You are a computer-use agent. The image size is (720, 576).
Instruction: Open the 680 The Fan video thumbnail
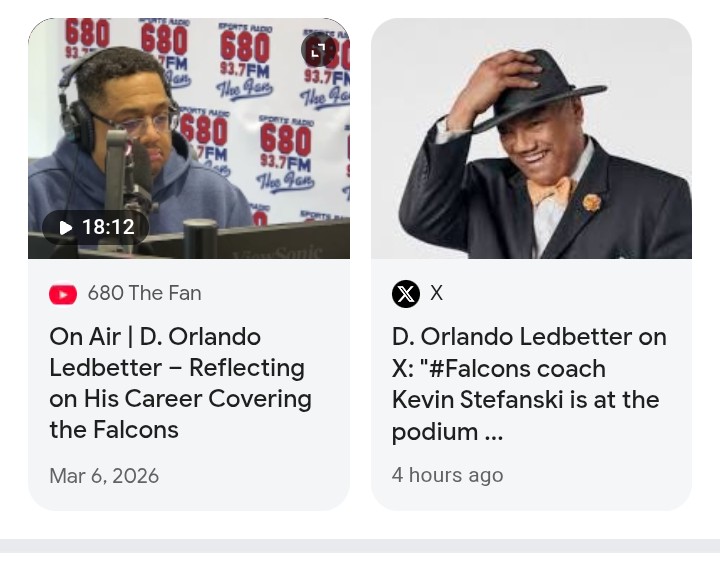pyautogui.click(x=189, y=138)
